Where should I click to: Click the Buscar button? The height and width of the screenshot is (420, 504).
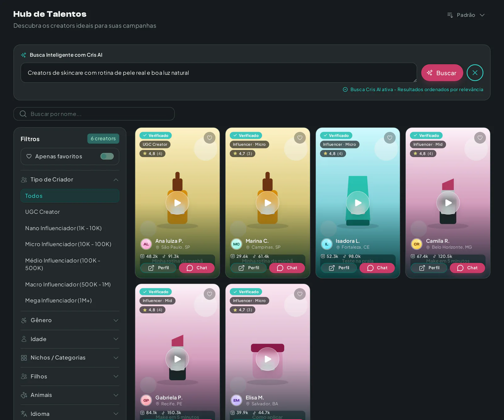442,73
